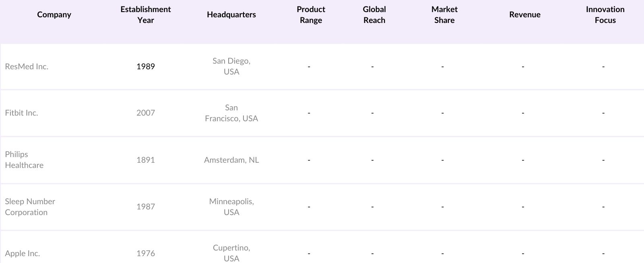This screenshot has height=263, width=644.
Task: Select the San Diego, USA headquarters cell
Action: pyautogui.click(x=231, y=66)
